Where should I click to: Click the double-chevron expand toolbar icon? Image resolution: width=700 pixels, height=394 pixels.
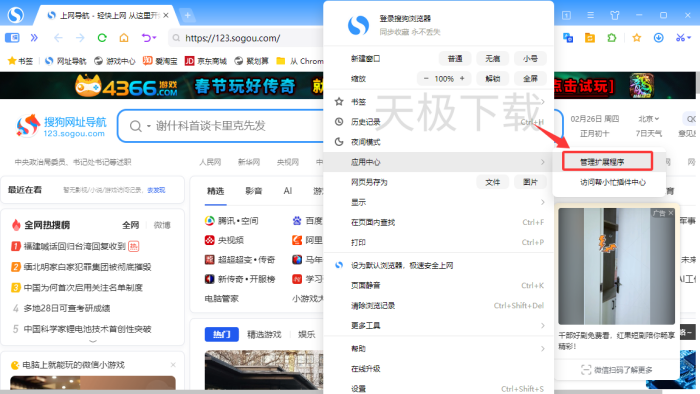click(34, 38)
